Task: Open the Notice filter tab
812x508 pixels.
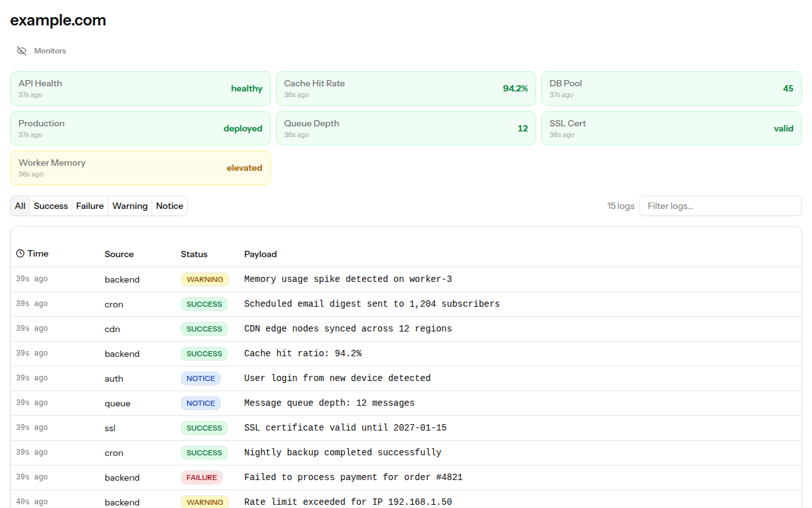Action: pos(169,206)
